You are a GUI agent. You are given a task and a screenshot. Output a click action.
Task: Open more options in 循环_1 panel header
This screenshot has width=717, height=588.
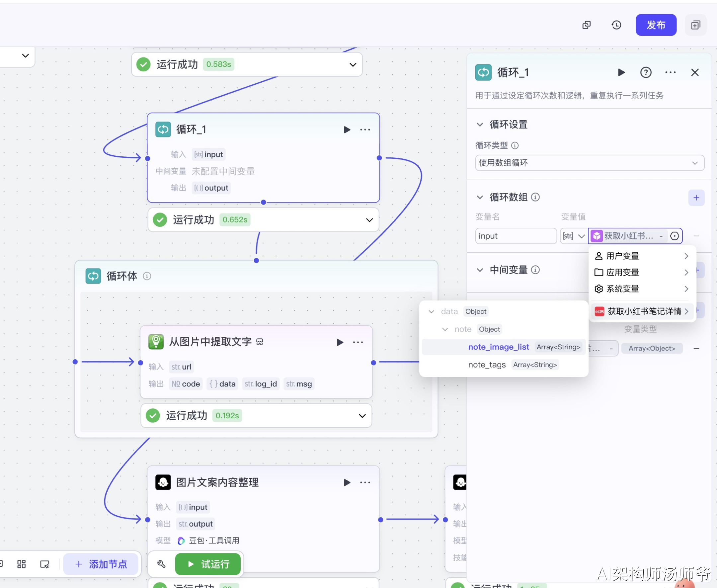[670, 72]
